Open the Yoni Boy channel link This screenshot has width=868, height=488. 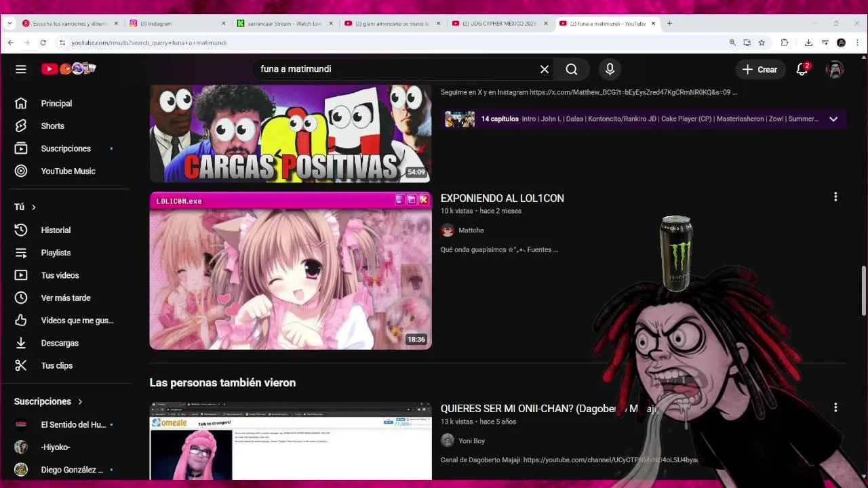click(471, 441)
